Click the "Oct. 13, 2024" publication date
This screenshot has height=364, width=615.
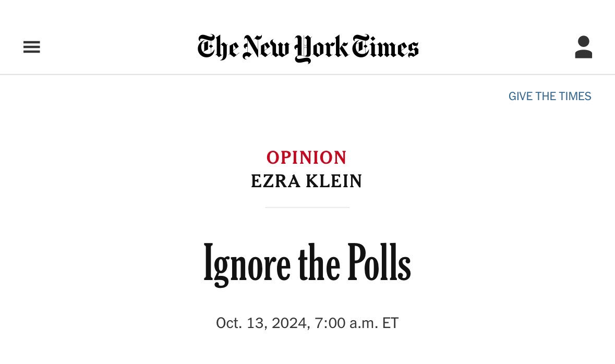(263, 323)
